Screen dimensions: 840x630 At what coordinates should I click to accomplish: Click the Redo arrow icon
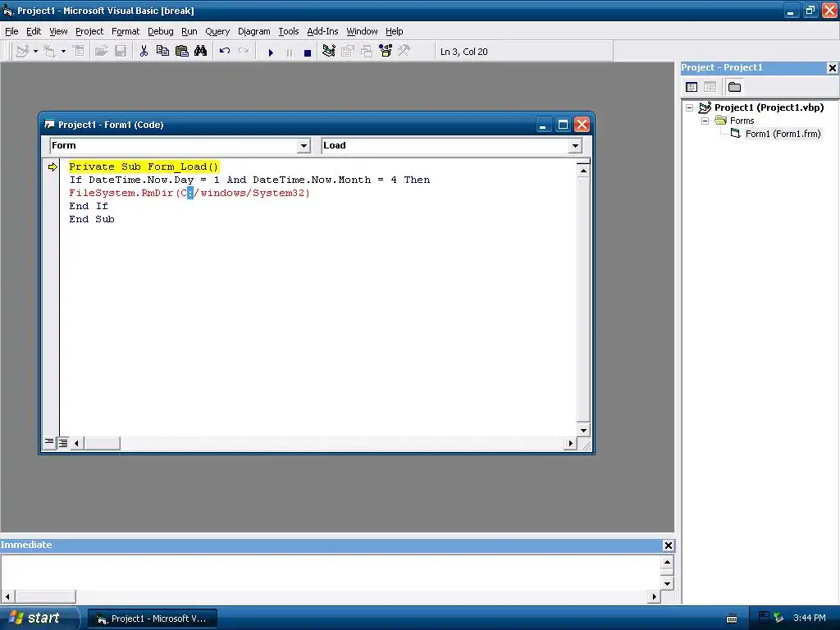pyautogui.click(x=244, y=52)
